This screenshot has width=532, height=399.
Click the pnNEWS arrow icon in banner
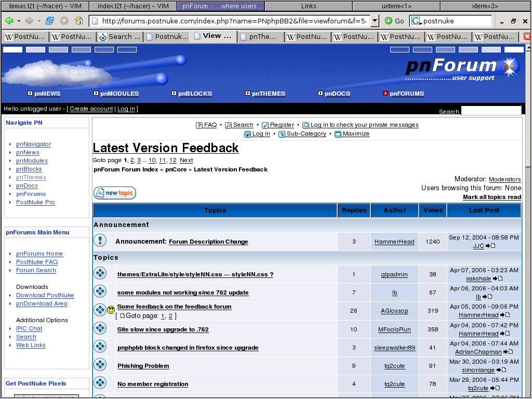[30, 94]
